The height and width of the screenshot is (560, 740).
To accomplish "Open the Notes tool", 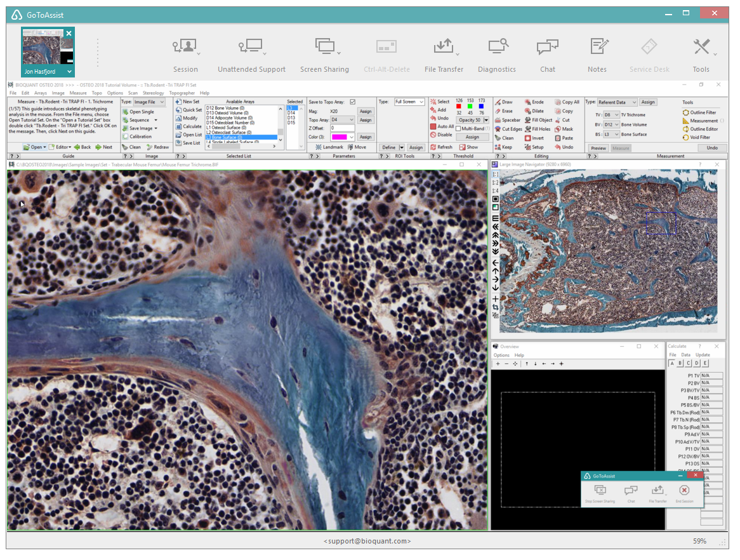I will point(597,56).
